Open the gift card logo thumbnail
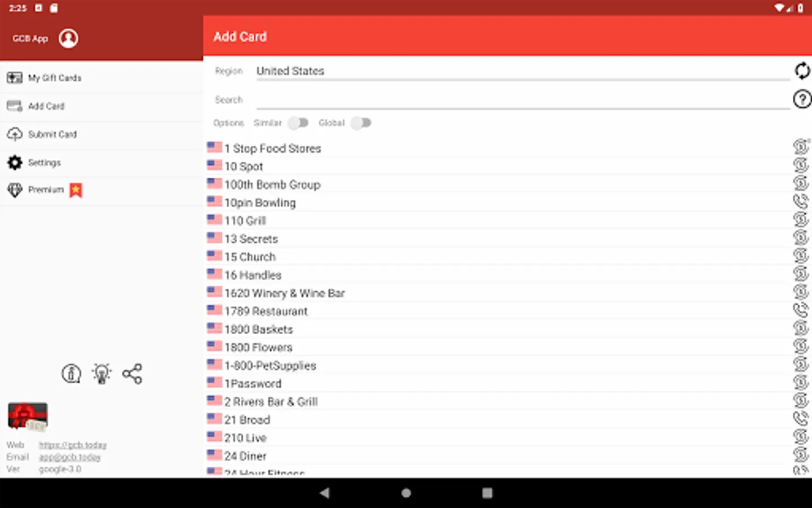 click(28, 417)
